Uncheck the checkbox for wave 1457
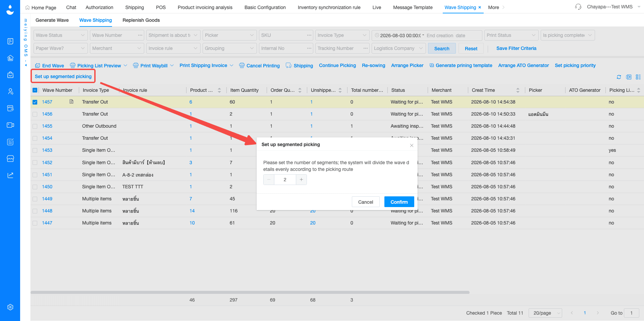Viewport: 644px width, 321px height. 35,102
